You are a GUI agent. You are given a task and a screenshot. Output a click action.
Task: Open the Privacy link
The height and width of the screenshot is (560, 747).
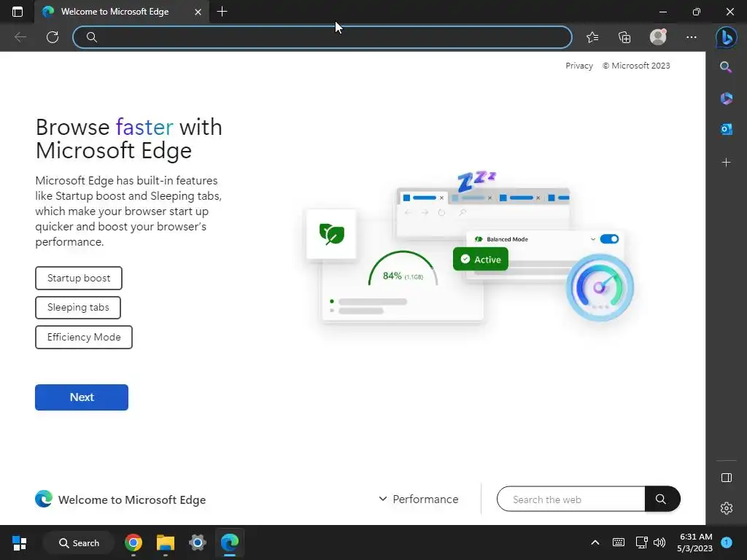[578, 66]
